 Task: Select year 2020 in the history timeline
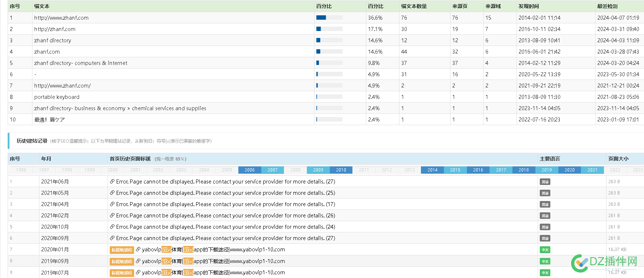(570, 170)
